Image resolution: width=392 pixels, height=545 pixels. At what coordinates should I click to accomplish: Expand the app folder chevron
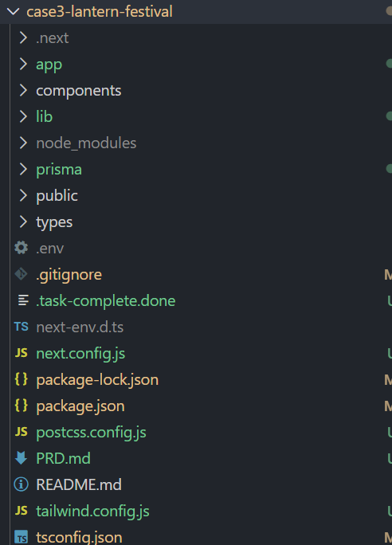[x=23, y=64]
